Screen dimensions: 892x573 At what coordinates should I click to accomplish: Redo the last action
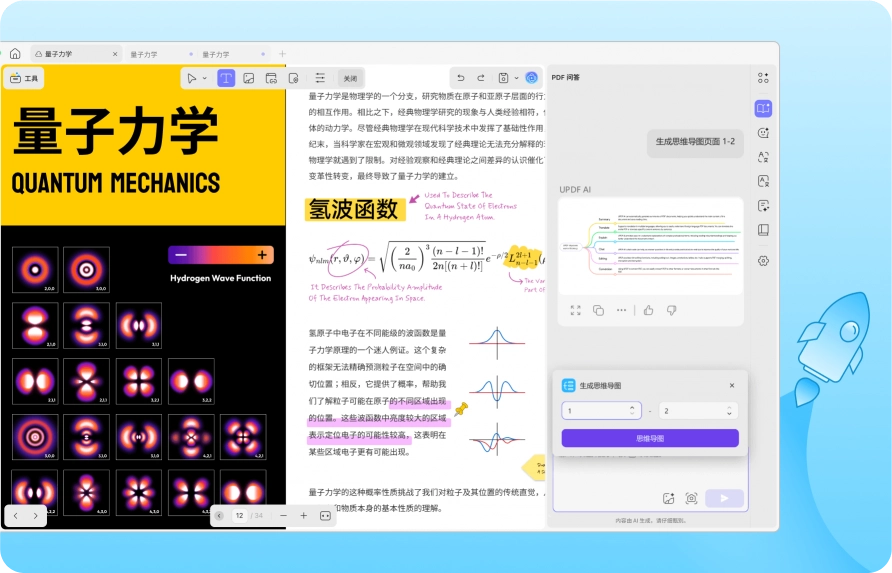click(x=481, y=78)
